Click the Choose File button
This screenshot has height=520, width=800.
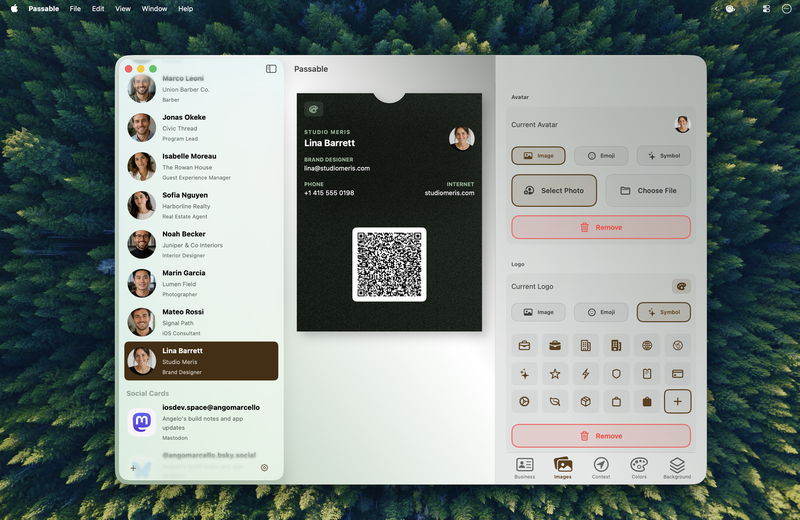(648, 190)
